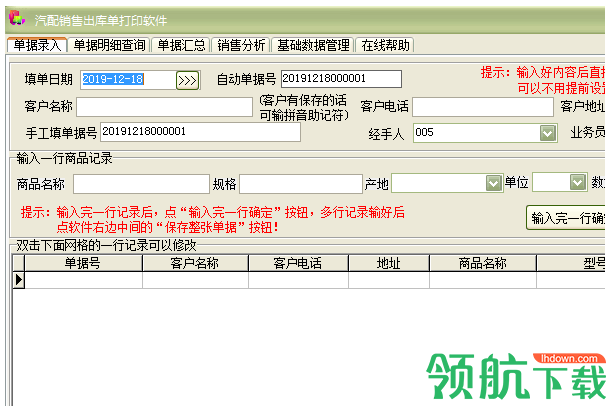The image size is (606, 406).
Task: Click the 经手人 combo box showing 005
Action: tap(485, 133)
